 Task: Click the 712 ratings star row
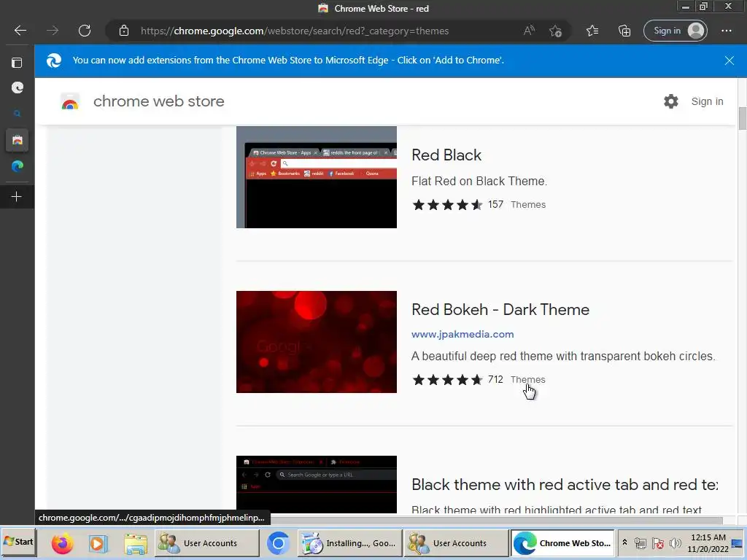447,379
